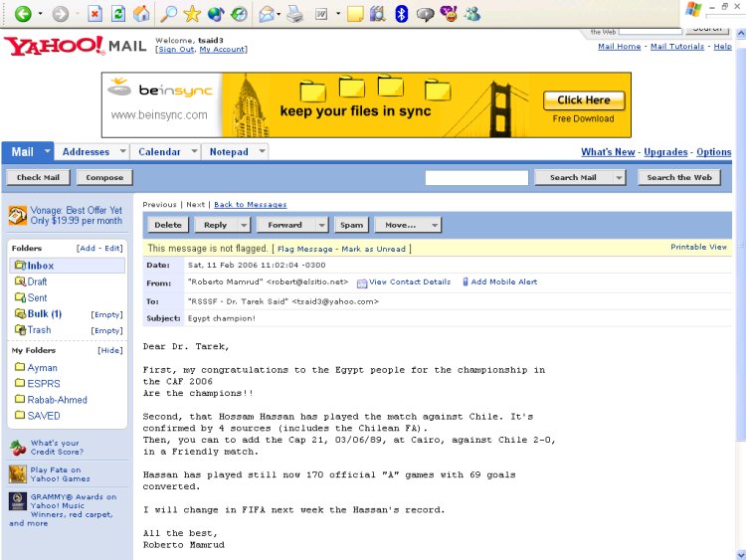The width and height of the screenshot is (746, 560).
Task: Click the Print toolbar icon
Action: (294, 14)
